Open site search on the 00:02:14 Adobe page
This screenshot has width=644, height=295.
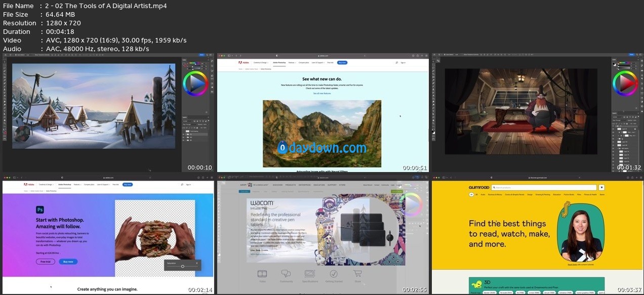[x=182, y=185]
